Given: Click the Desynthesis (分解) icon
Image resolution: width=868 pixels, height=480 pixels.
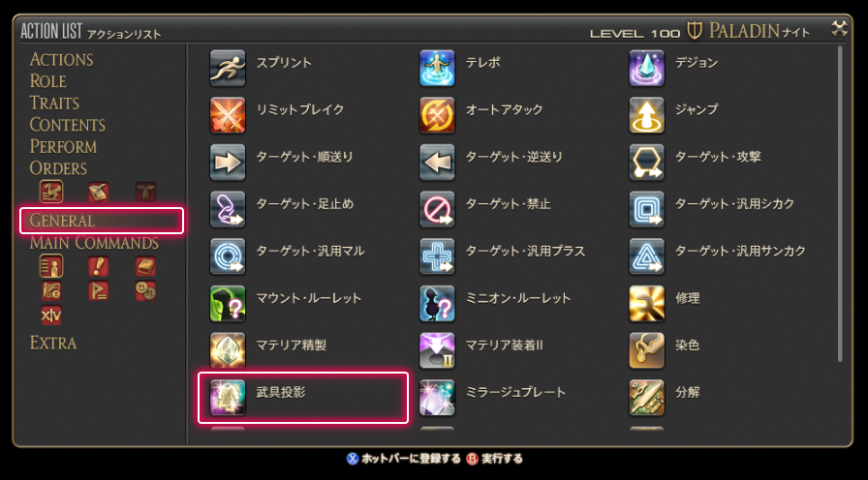Looking at the screenshot, I should 646,398.
